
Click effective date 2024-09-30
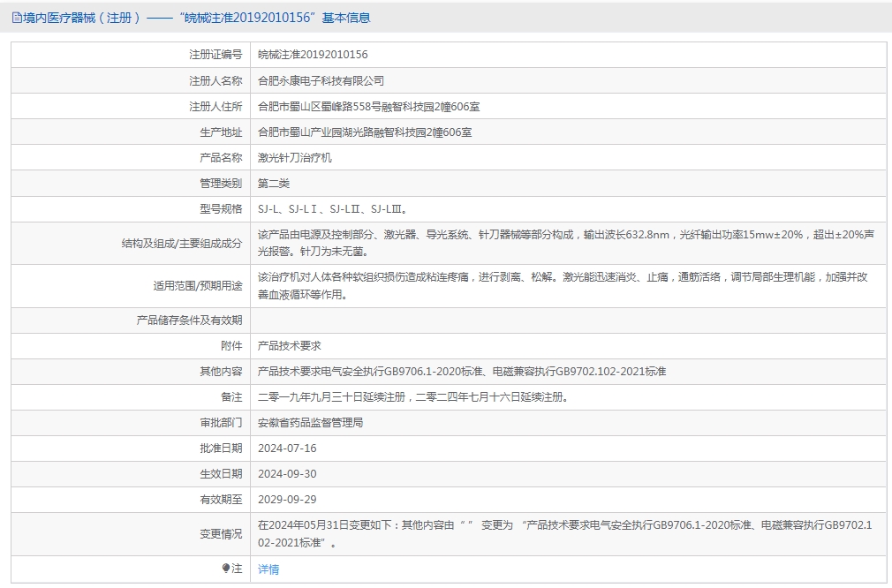click(287, 474)
